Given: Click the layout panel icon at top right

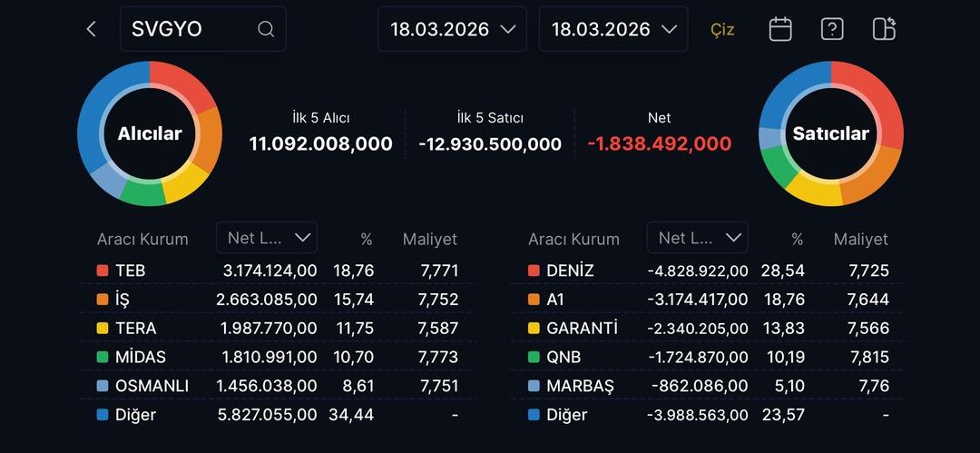Looking at the screenshot, I should [884, 29].
